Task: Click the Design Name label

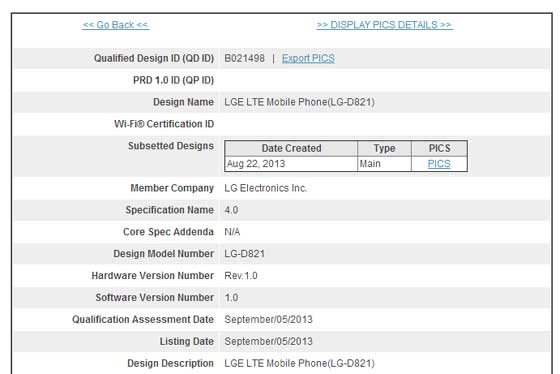Action: click(184, 102)
